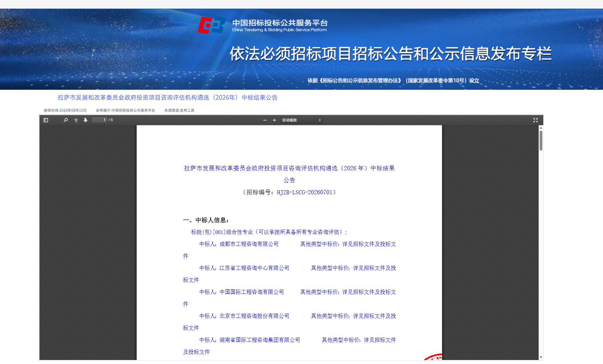Select the text 接收时间:2026年08月12日
The width and height of the screenshot is (603, 364).
(x=65, y=110)
